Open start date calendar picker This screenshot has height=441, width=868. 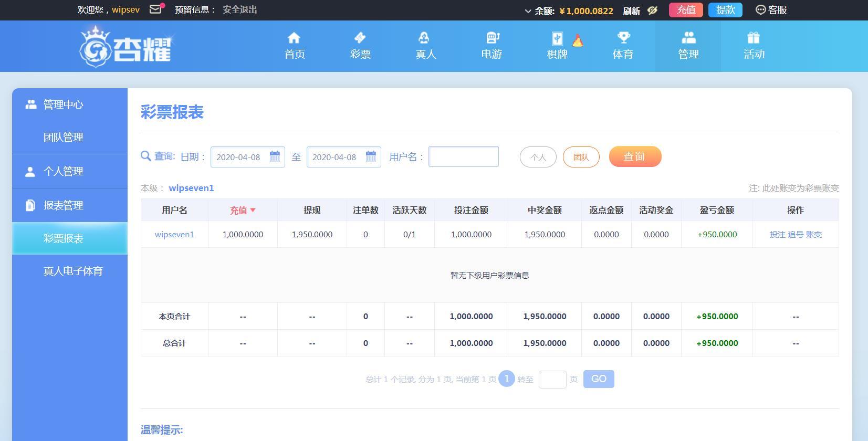275,156
